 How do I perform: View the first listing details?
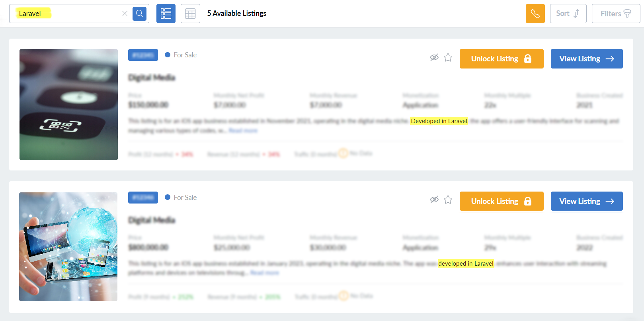point(586,59)
